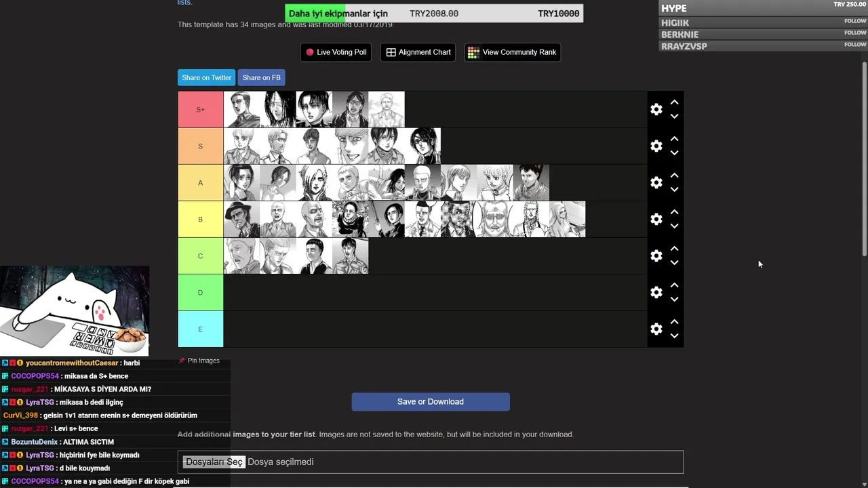Move B row up with arrow
868x488 pixels.
pos(674,212)
